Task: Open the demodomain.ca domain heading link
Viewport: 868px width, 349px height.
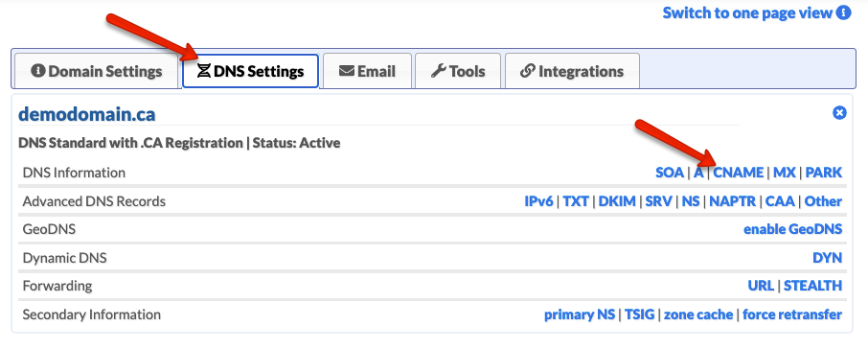Action: (87, 114)
